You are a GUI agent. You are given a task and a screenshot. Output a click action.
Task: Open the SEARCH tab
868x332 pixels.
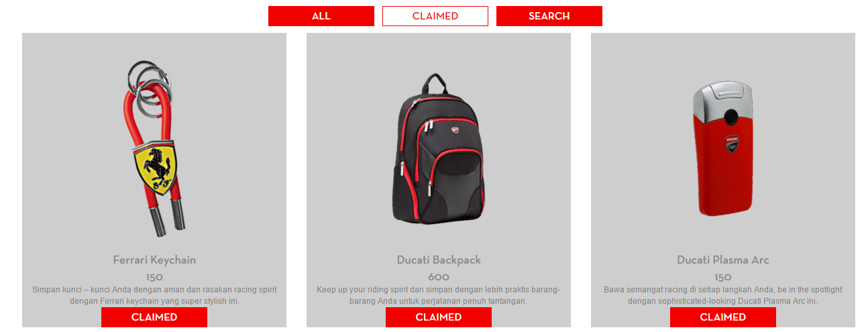point(549,16)
